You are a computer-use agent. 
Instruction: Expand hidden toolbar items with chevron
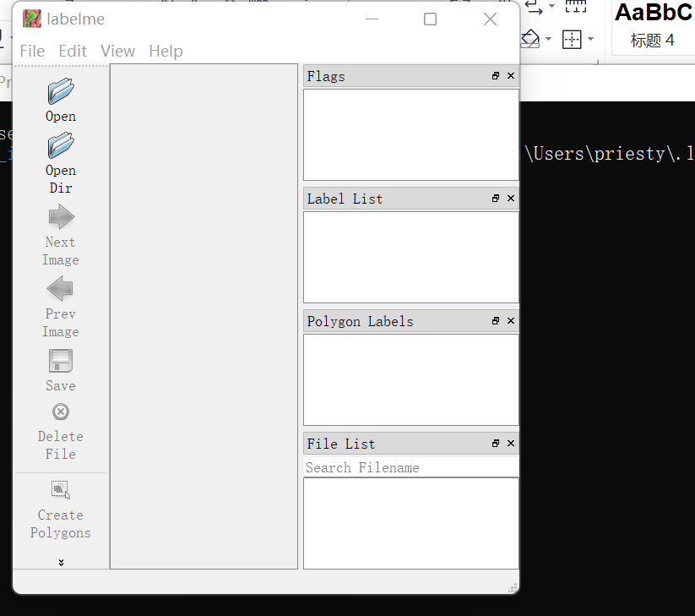click(x=61, y=562)
